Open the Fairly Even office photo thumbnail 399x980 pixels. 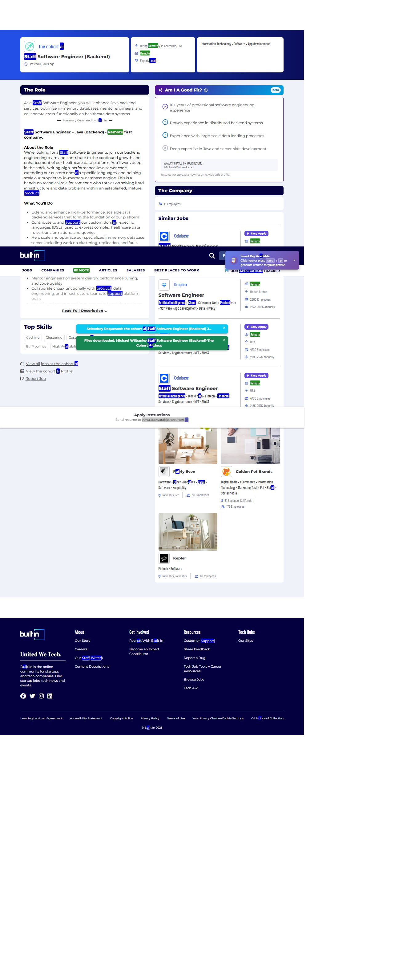point(188,445)
